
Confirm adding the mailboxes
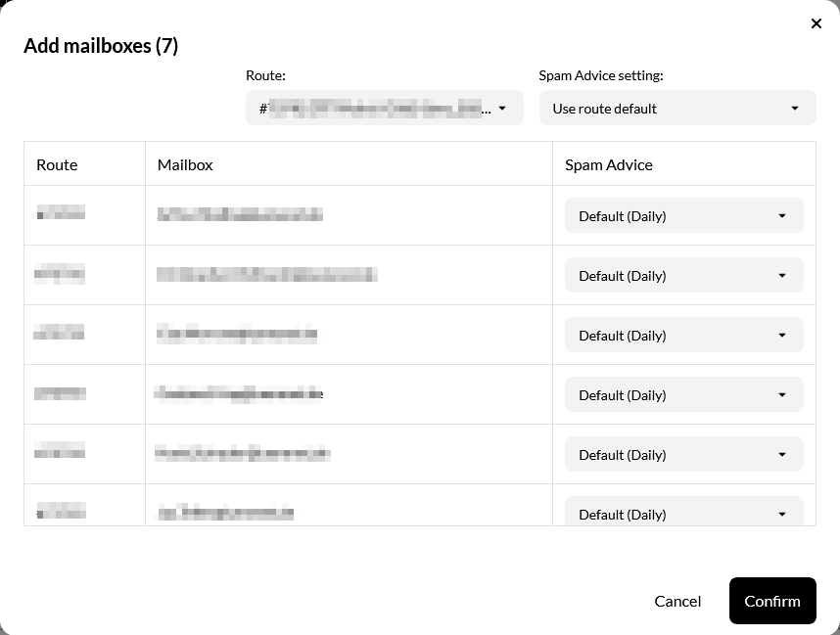pos(772,601)
